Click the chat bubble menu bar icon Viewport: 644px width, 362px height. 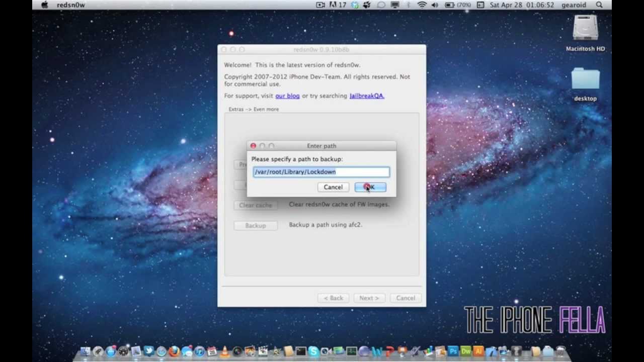pyautogui.click(x=381, y=5)
